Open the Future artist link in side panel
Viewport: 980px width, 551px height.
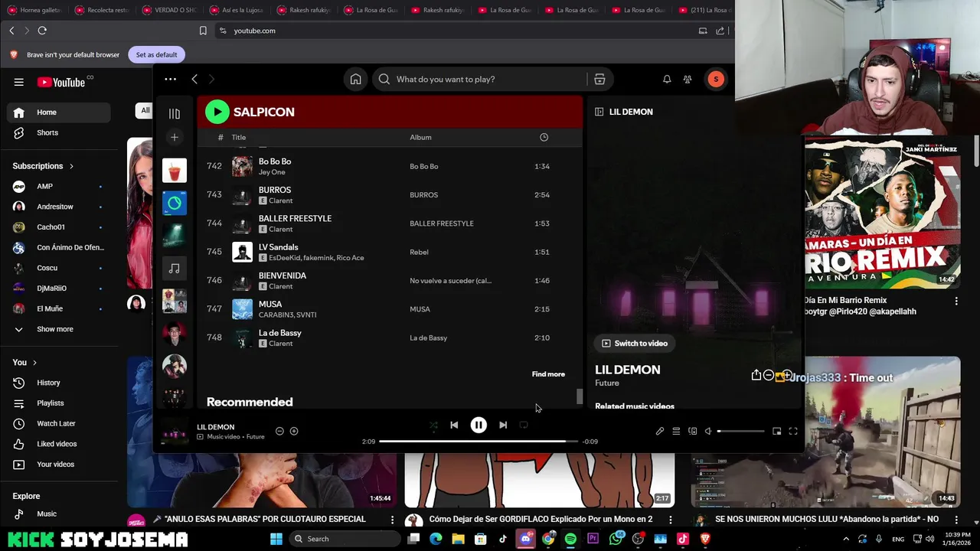pyautogui.click(x=607, y=383)
